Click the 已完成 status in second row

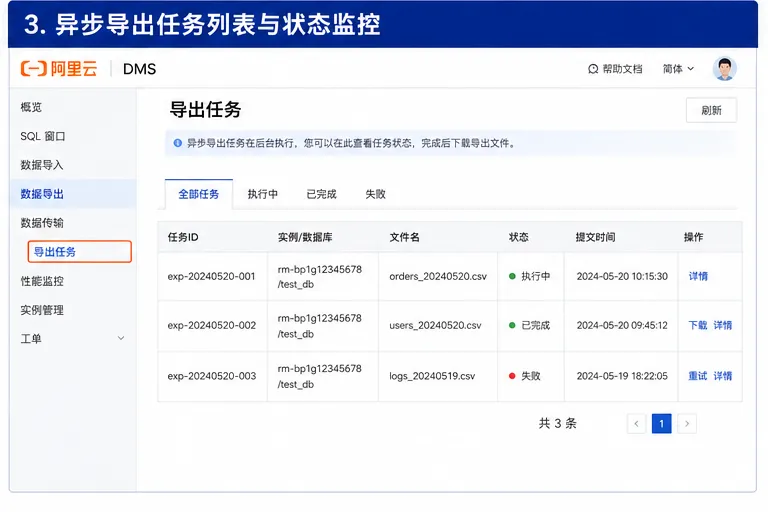click(529, 325)
